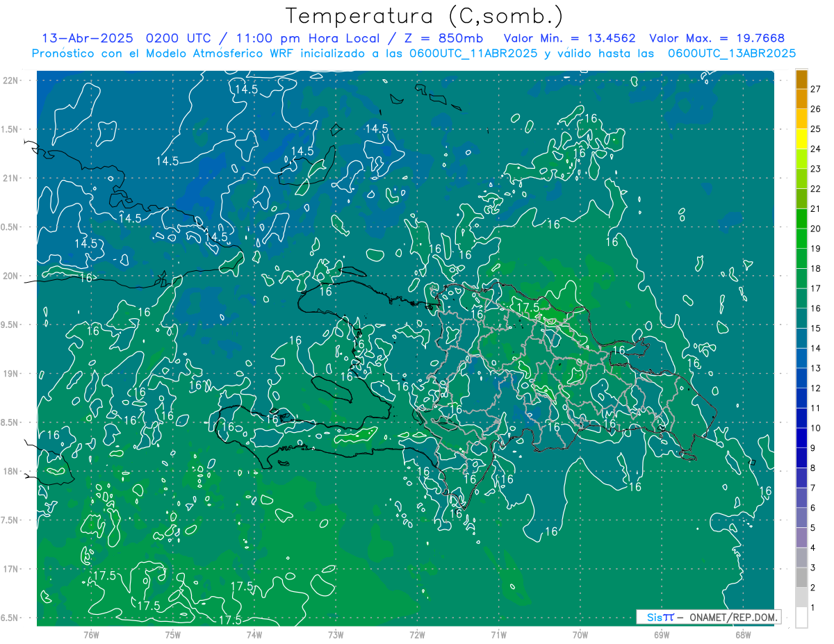This screenshot has height=644, width=834.
Task: Click the color scale value "26"
Action: pos(816,109)
